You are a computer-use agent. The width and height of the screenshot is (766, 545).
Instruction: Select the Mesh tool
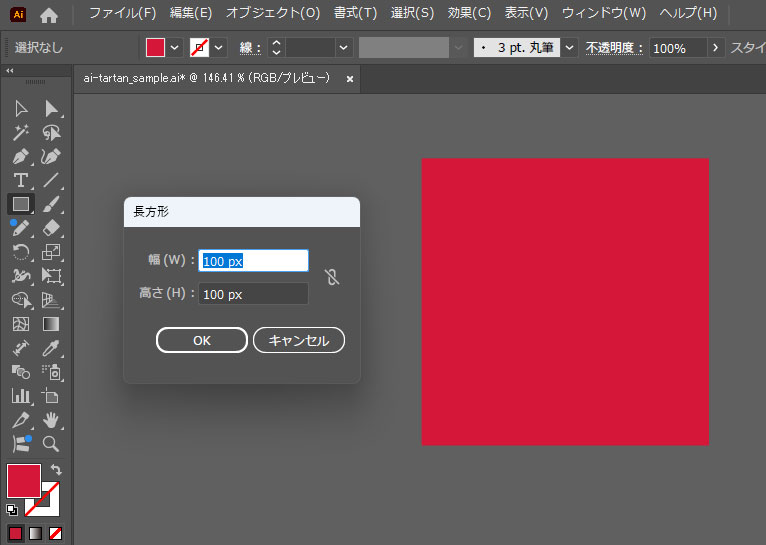pyautogui.click(x=21, y=324)
